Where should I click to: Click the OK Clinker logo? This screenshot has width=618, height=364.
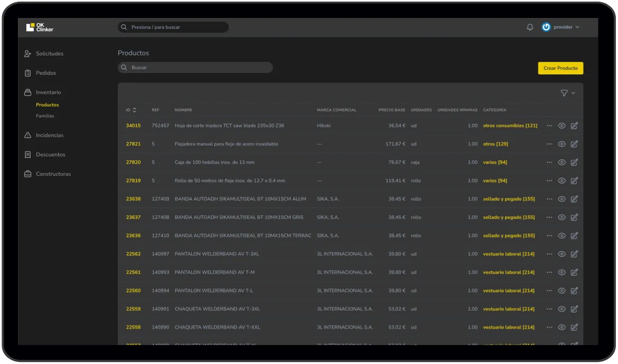(x=40, y=27)
